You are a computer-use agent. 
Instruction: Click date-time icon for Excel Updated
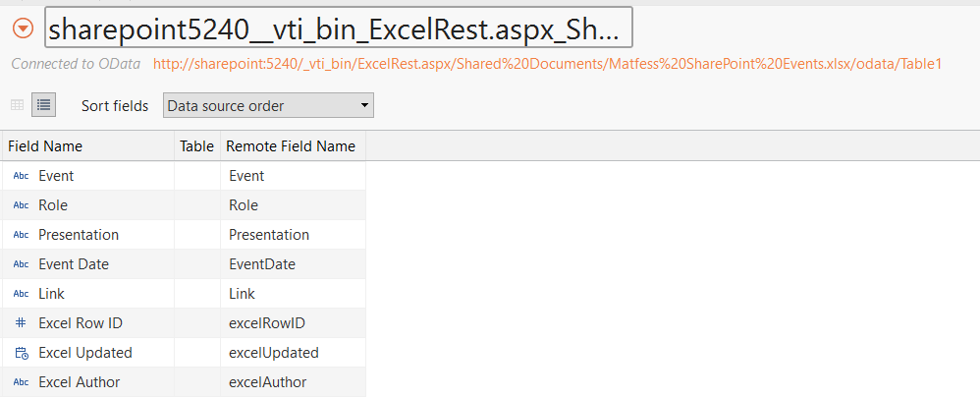point(22,353)
